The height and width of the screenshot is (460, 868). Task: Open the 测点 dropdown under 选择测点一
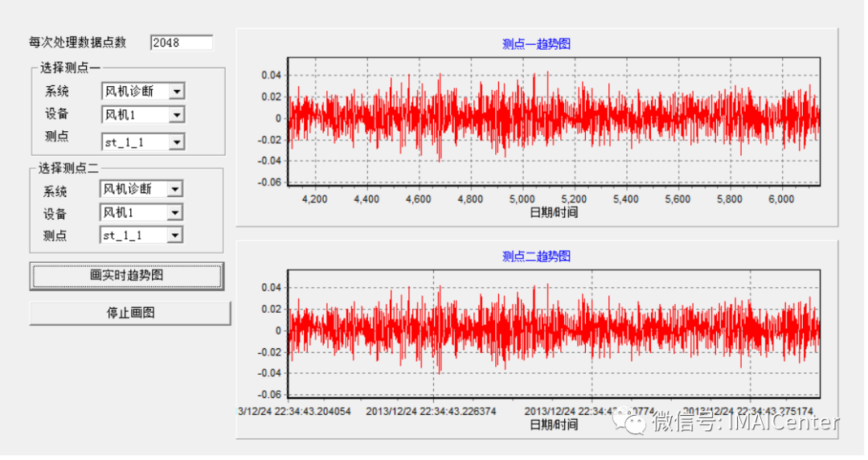177,142
